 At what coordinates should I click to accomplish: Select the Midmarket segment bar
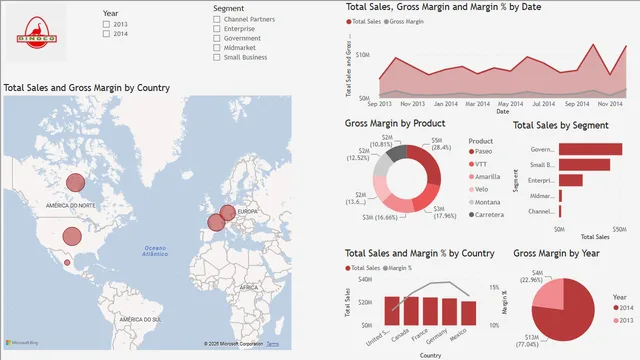point(561,196)
